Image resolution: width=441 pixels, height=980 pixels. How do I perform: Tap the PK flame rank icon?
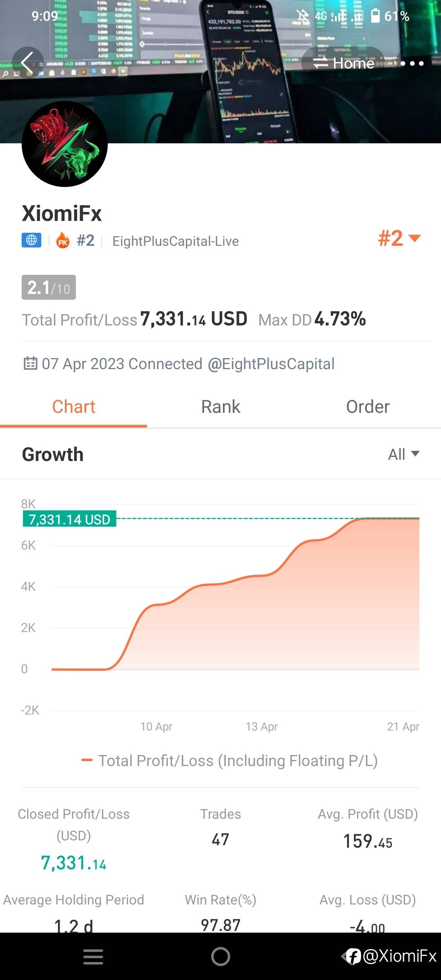(62, 240)
